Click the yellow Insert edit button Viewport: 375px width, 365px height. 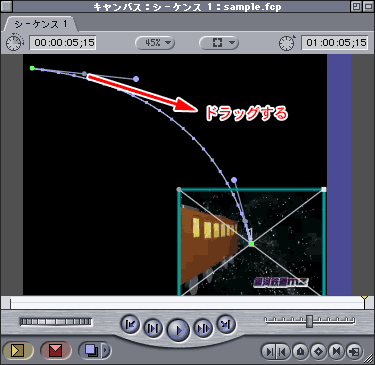click(x=18, y=350)
